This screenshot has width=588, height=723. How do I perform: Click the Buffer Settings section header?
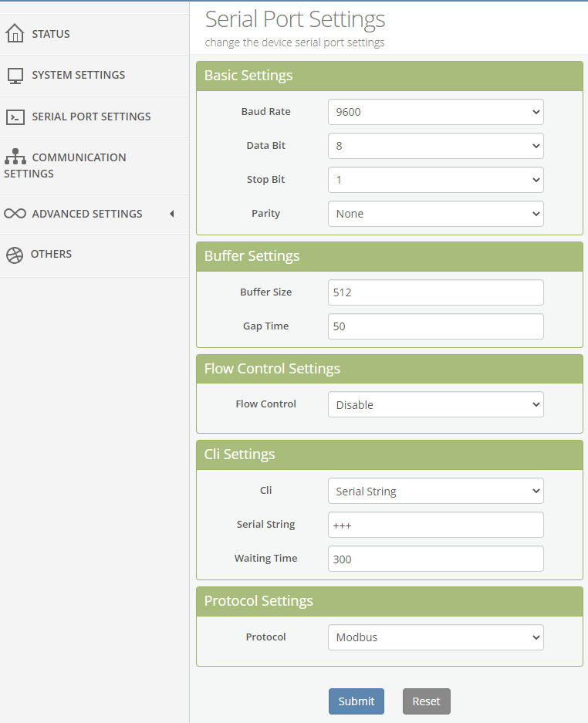click(x=390, y=256)
